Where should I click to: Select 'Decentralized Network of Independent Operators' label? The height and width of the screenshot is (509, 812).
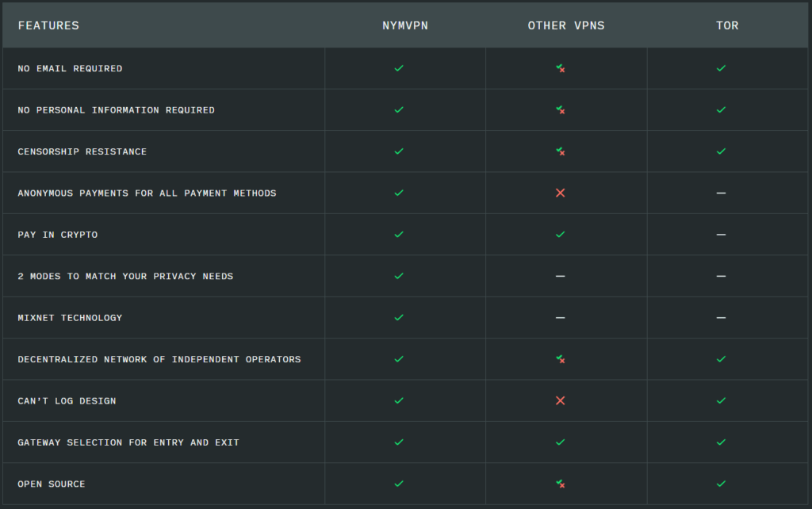coord(159,359)
